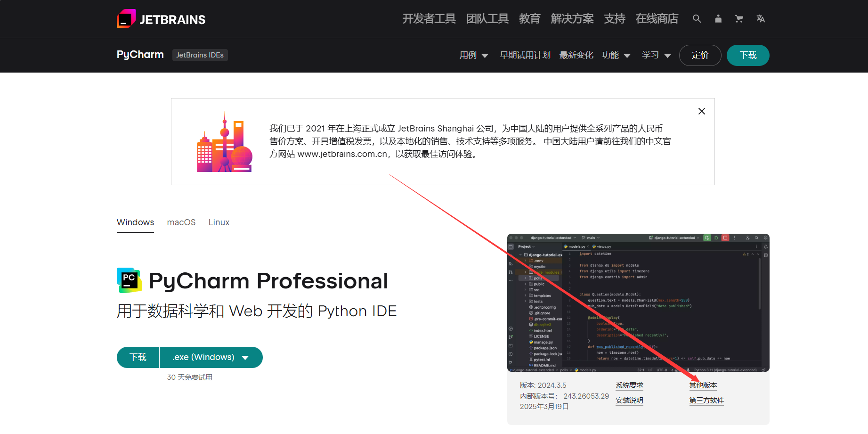Open the shopping cart icon
Screen dimensions: 868x434
tap(739, 19)
